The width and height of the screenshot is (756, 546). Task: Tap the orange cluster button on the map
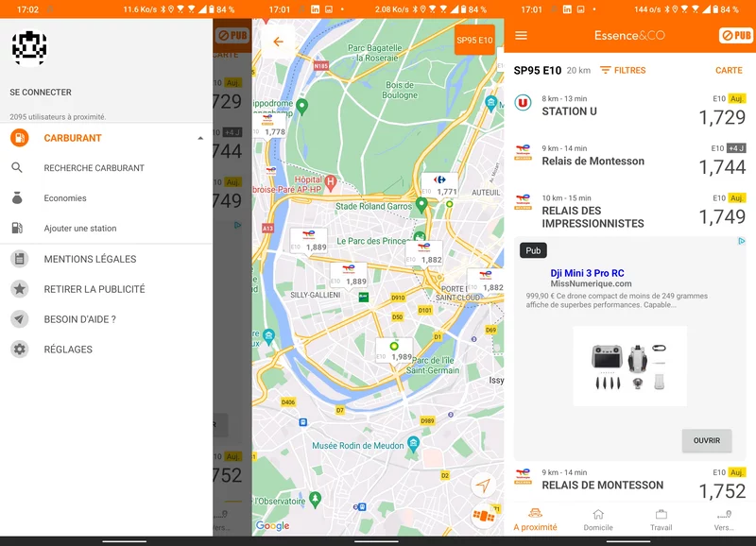(484, 516)
